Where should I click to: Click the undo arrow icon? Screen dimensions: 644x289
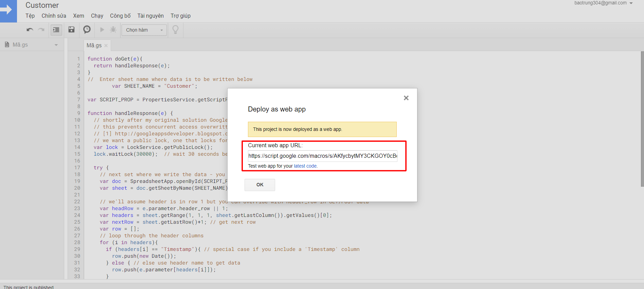coord(30,30)
